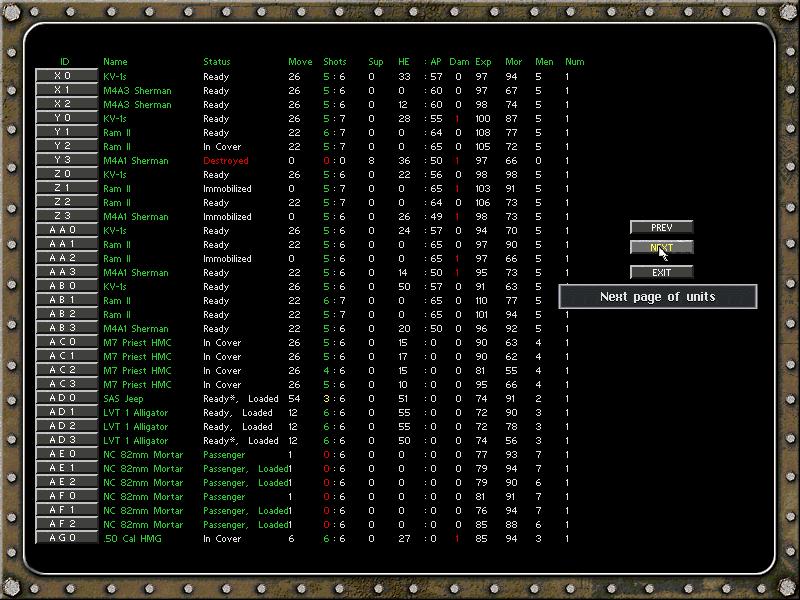Select unit ID button Z 1
Image resolution: width=800 pixels, height=600 pixels.
[66, 188]
